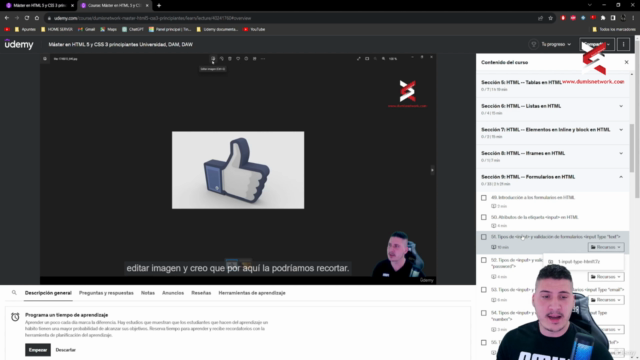This screenshot has width=640, height=360.
Task: Click the info icon in photo viewer toolbar
Action: [x=246, y=59]
